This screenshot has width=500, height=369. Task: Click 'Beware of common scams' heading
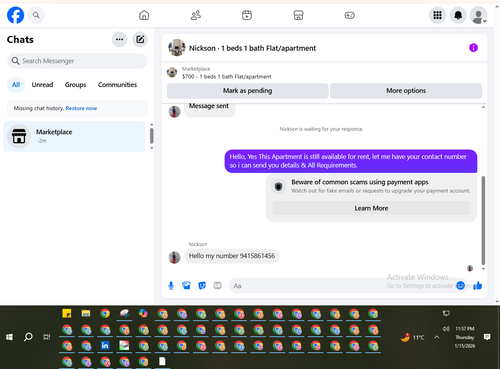[360, 182]
